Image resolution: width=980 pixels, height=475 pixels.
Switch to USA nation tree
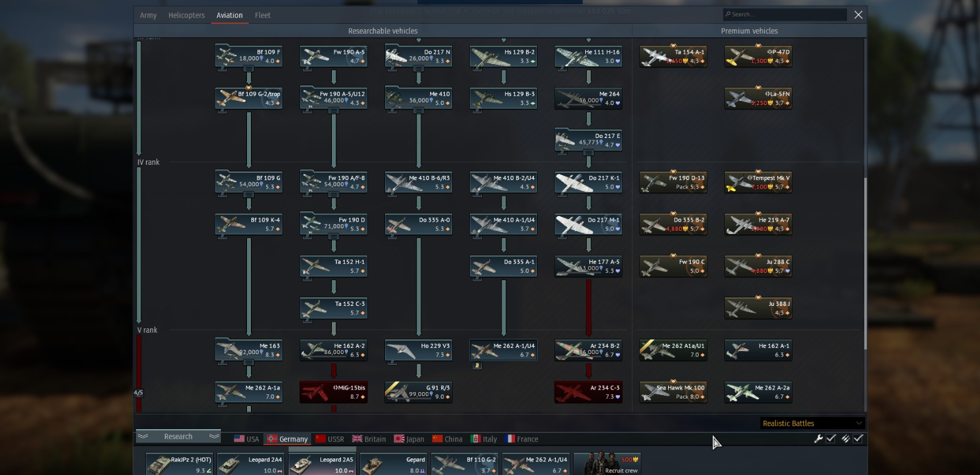pyautogui.click(x=247, y=439)
